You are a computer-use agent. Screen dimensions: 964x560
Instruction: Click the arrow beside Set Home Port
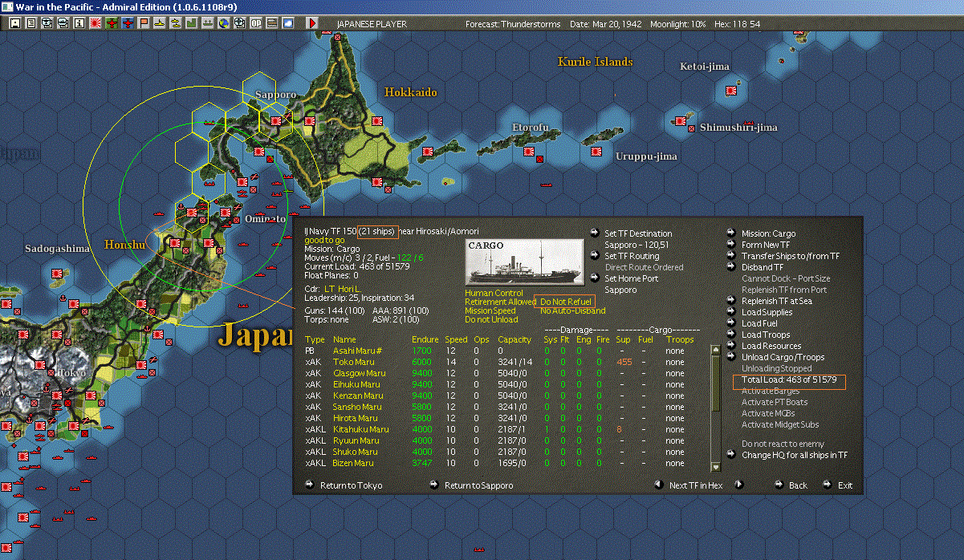(595, 278)
